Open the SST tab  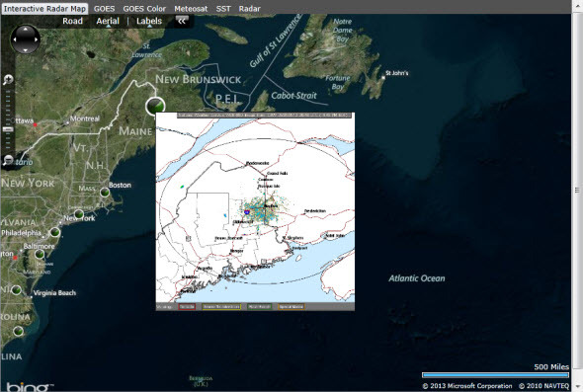pyautogui.click(x=223, y=9)
